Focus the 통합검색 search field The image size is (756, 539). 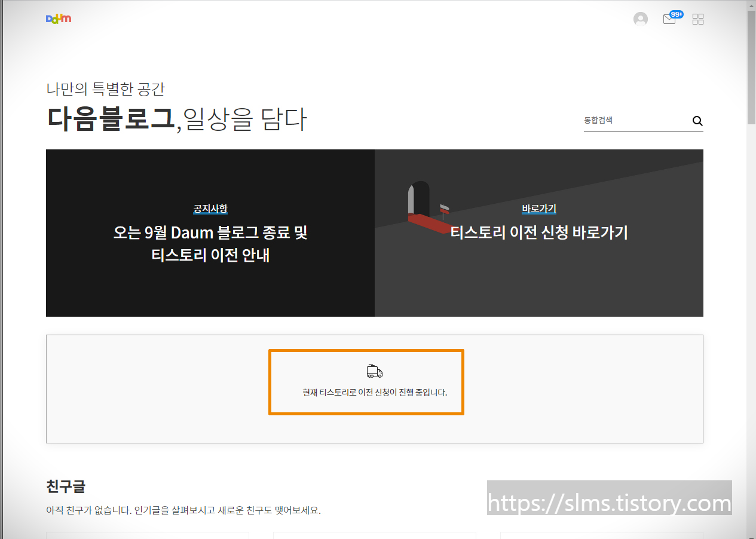[636, 121]
